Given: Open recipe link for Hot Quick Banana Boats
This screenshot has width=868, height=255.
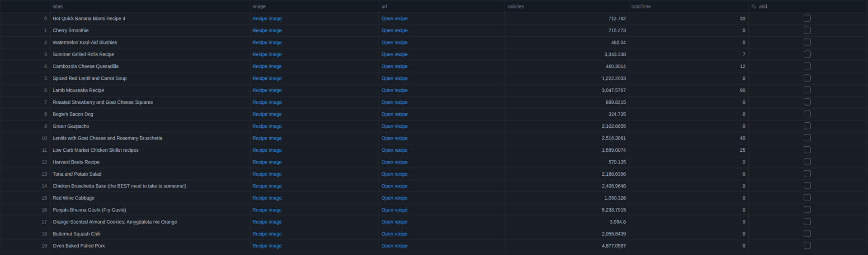Looking at the screenshot, I should pyautogui.click(x=394, y=19).
